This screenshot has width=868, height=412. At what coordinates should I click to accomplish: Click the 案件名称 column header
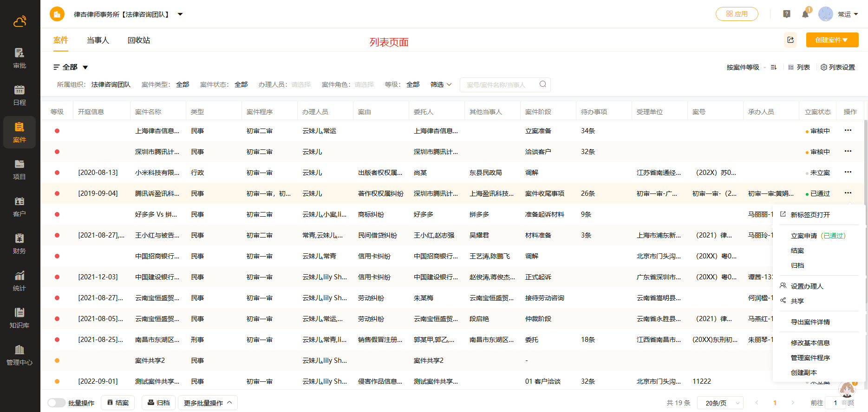[148, 112]
